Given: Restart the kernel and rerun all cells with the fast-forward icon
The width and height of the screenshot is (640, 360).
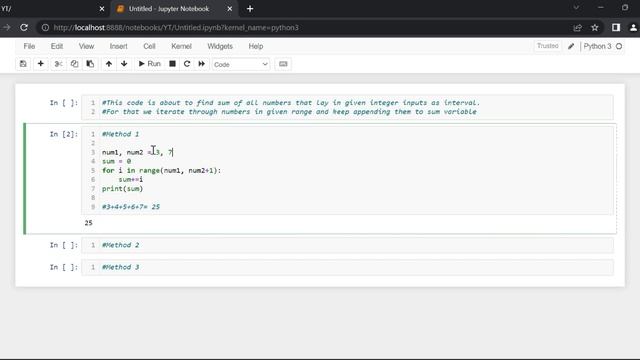Looking at the screenshot, I should tap(202, 64).
